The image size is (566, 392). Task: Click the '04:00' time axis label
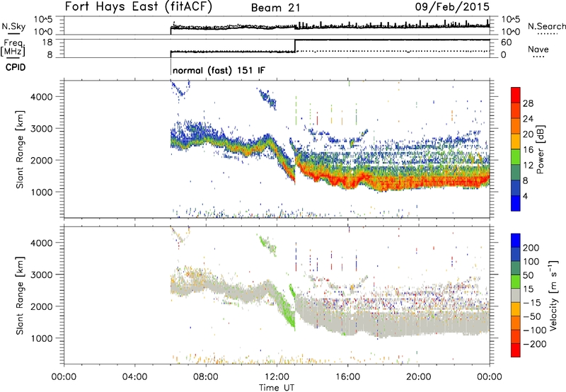tap(134, 377)
